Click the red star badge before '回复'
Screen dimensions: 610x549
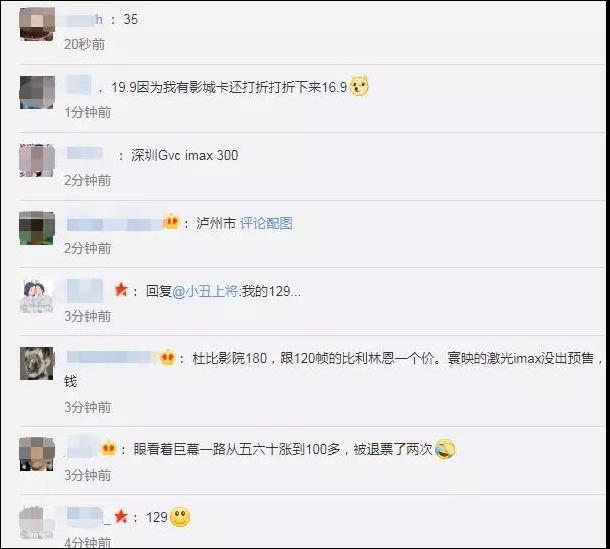(121, 289)
